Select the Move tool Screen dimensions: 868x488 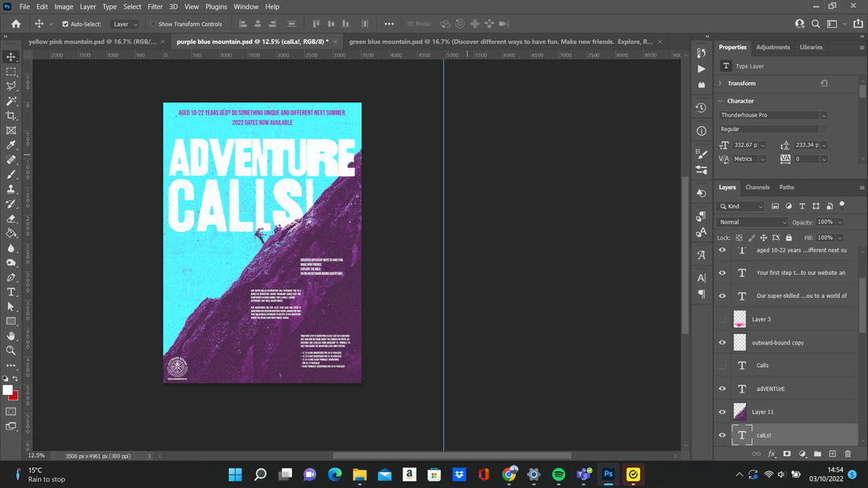[11, 57]
